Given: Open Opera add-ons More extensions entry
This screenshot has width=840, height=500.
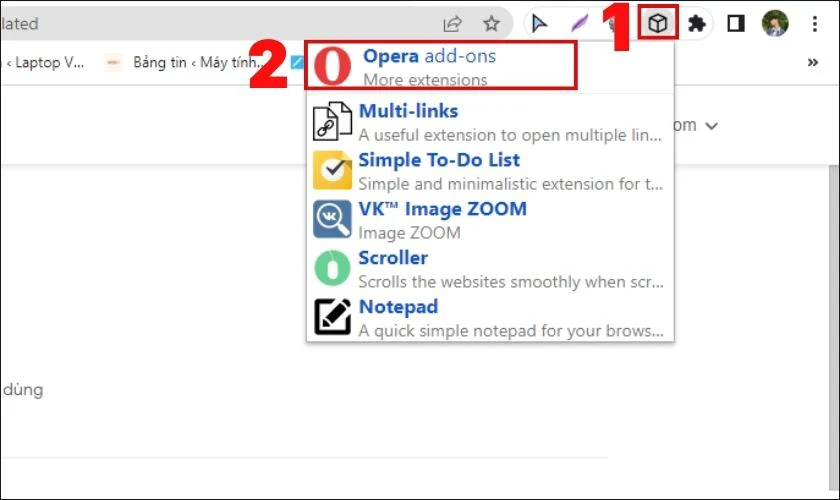Looking at the screenshot, I should (x=440, y=66).
